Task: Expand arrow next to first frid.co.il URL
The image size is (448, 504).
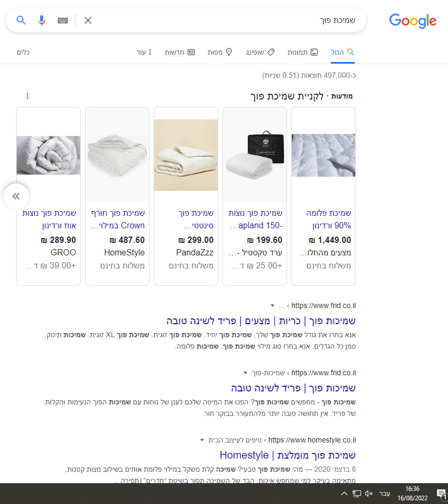Action: (x=272, y=305)
